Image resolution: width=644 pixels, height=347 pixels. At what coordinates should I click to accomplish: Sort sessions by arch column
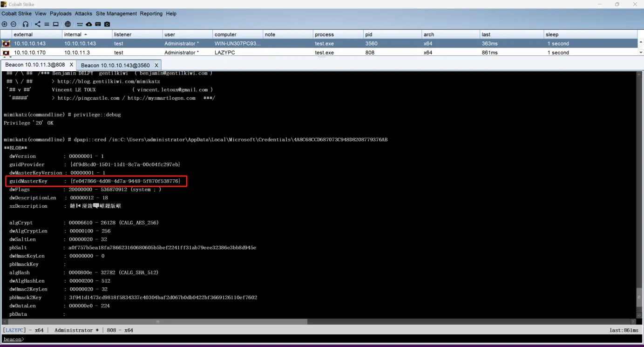(x=451, y=34)
